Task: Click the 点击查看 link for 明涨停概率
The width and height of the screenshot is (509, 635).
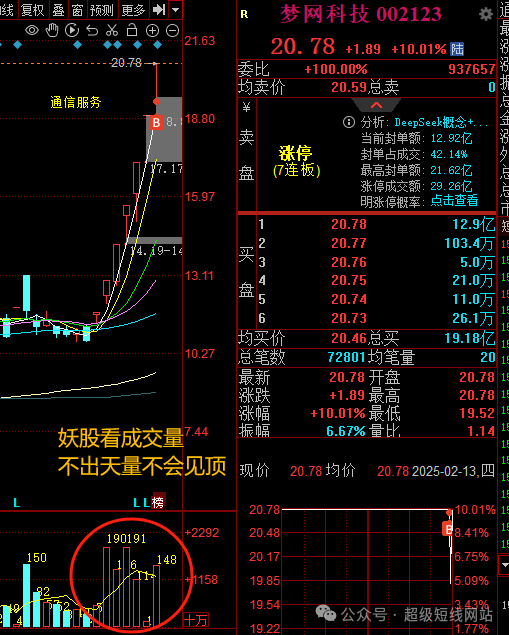Action: [454, 200]
